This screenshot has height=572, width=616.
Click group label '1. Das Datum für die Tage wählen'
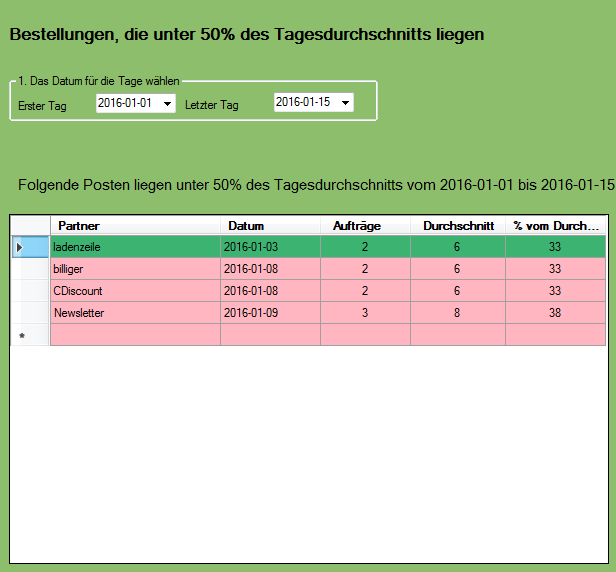99,81
